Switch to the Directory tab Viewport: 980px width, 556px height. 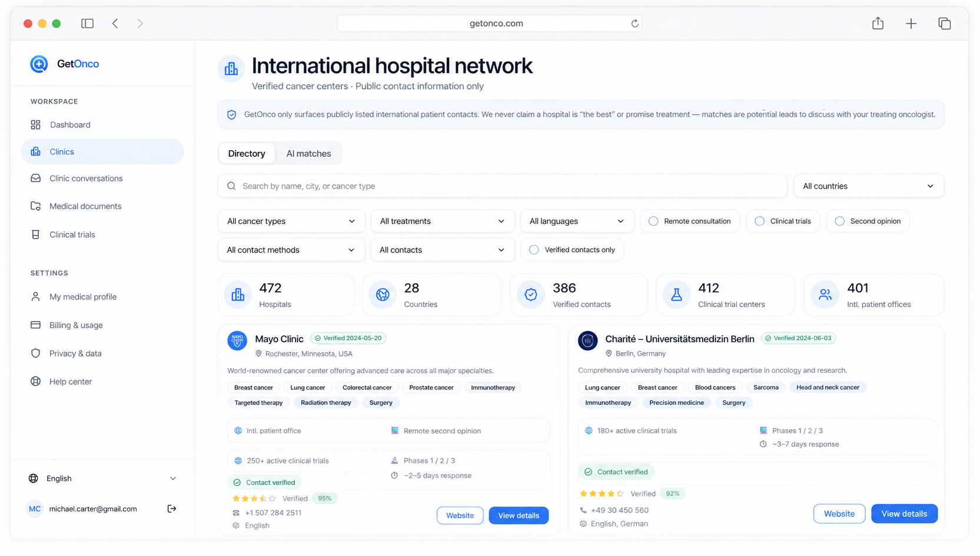click(x=247, y=154)
